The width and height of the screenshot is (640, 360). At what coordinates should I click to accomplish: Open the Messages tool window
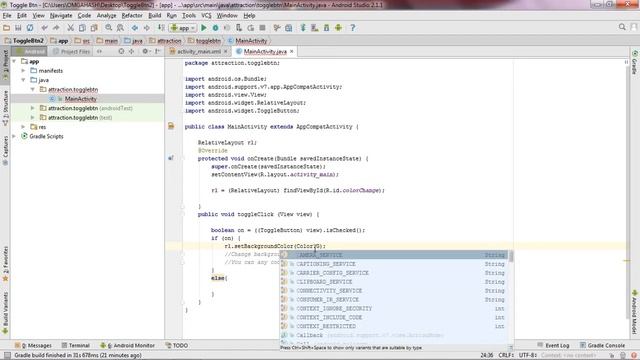click(33, 345)
